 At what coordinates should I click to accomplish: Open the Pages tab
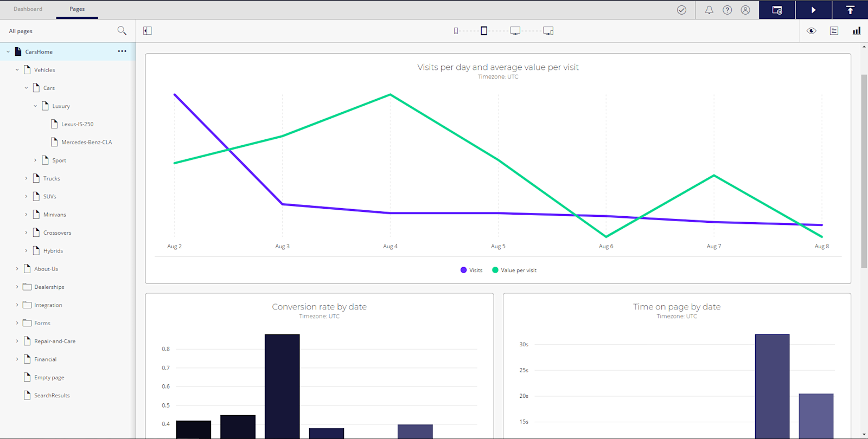77,9
